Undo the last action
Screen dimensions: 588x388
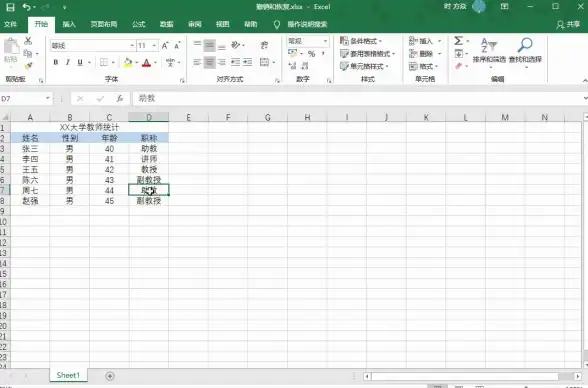pos(26,7)
